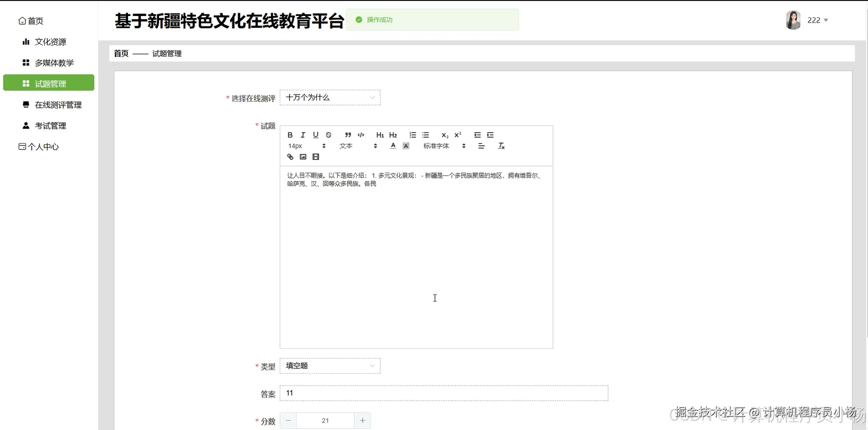The height and width of the screenshot is (430, 868).
Task: Insert a blockquote in the editor
Action: tap(348, 135)
